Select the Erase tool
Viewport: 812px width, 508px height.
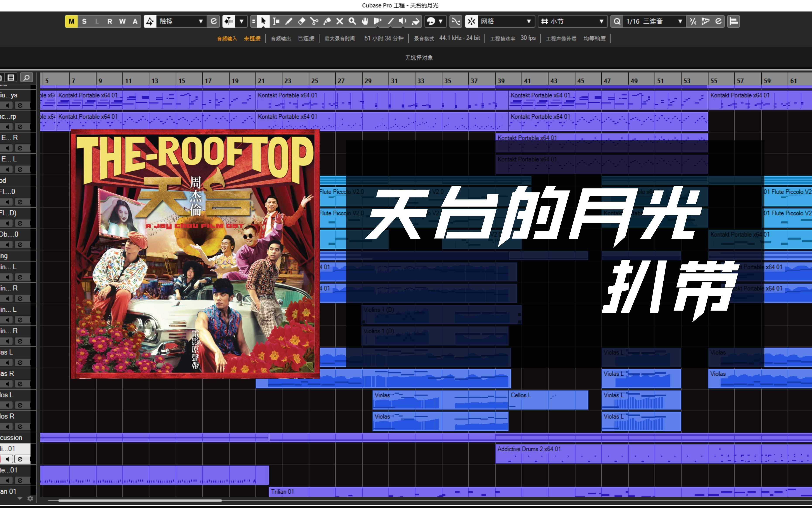point(301,21)
